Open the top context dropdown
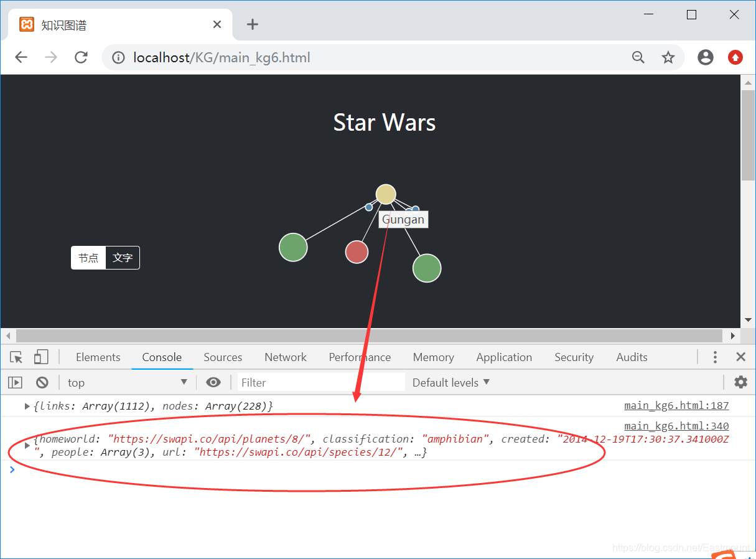 pos(128,382)
